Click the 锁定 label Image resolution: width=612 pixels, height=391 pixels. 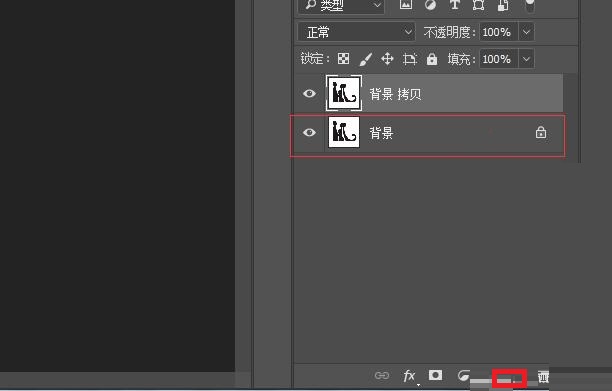pos(315,59)
